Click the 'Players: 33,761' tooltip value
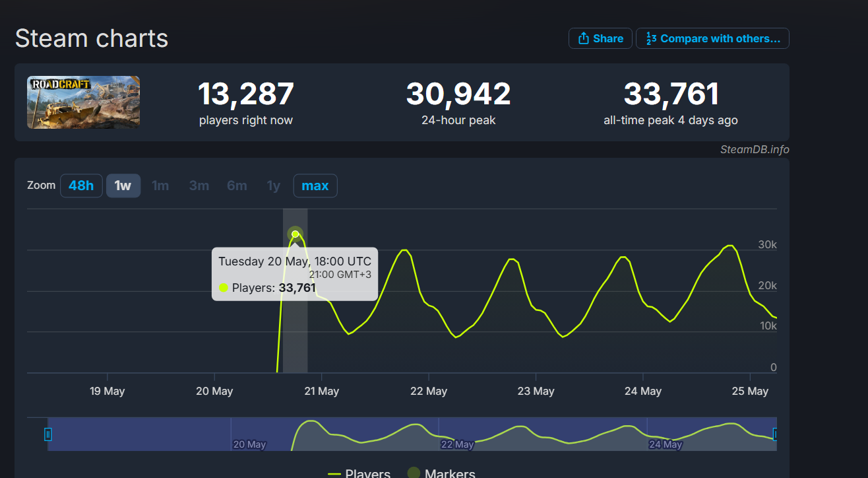The width and height of the screenshot is (868, 478). coord(267,288)
